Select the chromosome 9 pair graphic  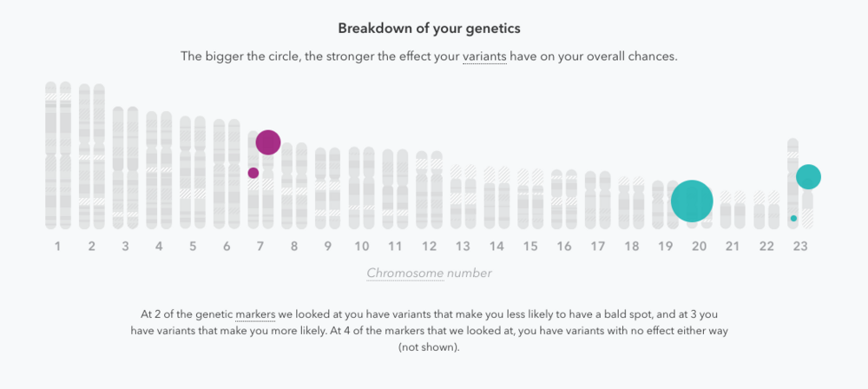pyautogui.click(x=328, y=188)
